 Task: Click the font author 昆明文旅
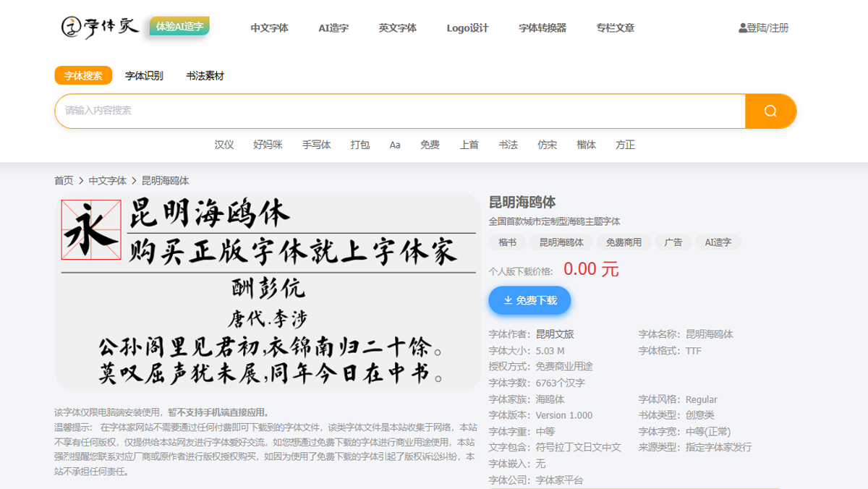pyautogui.click(x=555, y=334)
